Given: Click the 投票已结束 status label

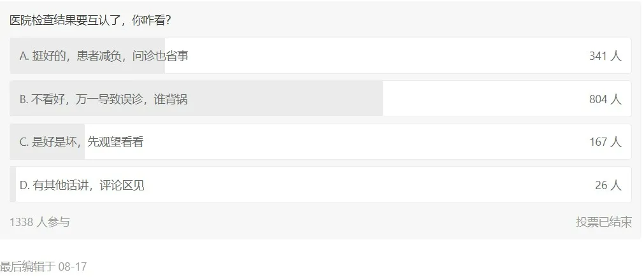Looking at the screenshot, I should click(603, 222).
